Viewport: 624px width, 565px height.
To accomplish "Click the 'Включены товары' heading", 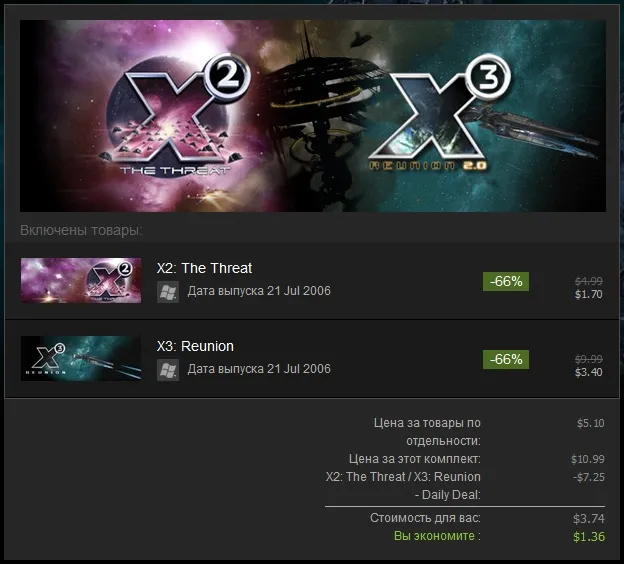I will [81, 230].
